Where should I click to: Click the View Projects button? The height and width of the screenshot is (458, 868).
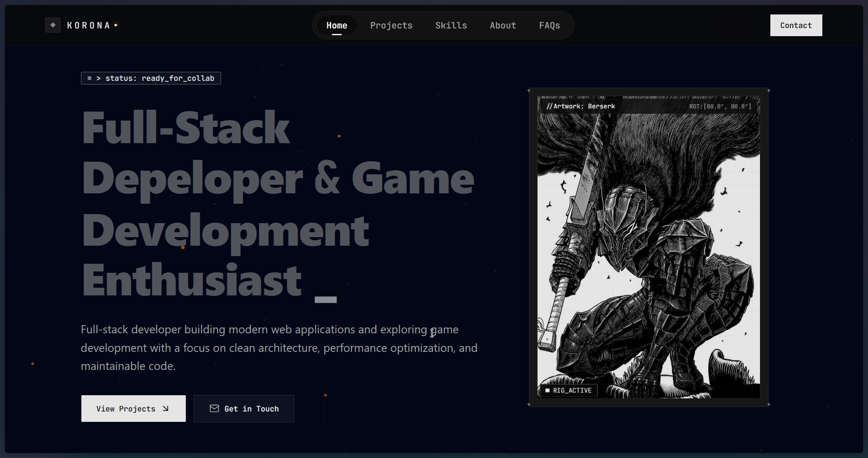coord(133,408)
